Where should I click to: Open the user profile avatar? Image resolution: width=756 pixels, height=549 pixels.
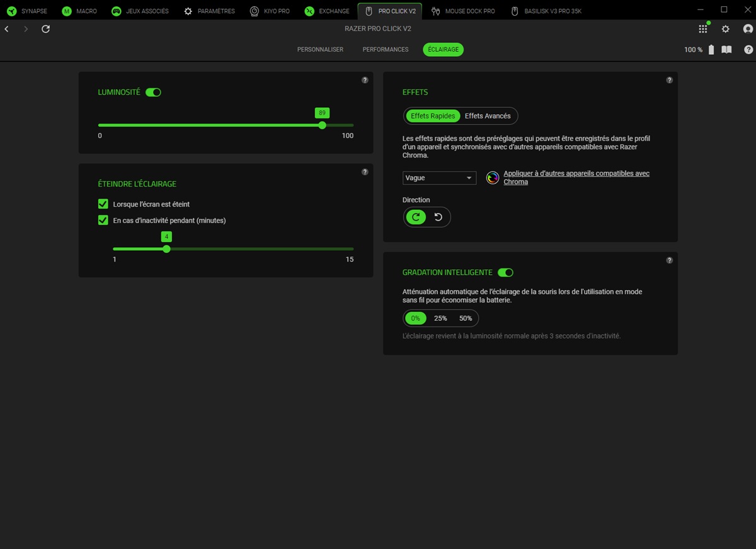[748, 29]
